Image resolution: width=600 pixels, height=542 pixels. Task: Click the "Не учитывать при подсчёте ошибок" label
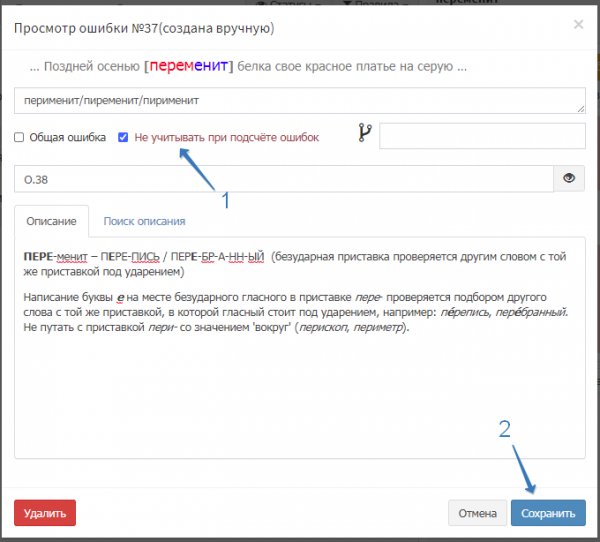tap(226, 137)
